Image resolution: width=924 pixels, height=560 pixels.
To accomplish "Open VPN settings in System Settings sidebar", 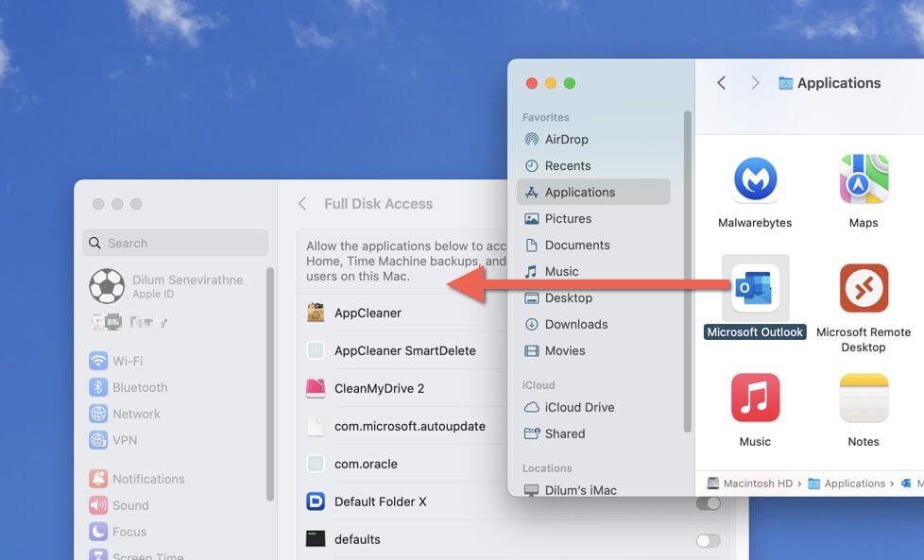I will [x=113, y=440].
